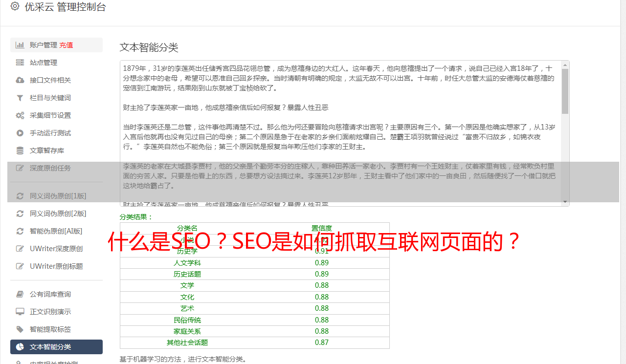Screen dimensions: 626x364
Task: Click the text area scroll-up arrow
Action: [x=565, y=64]
